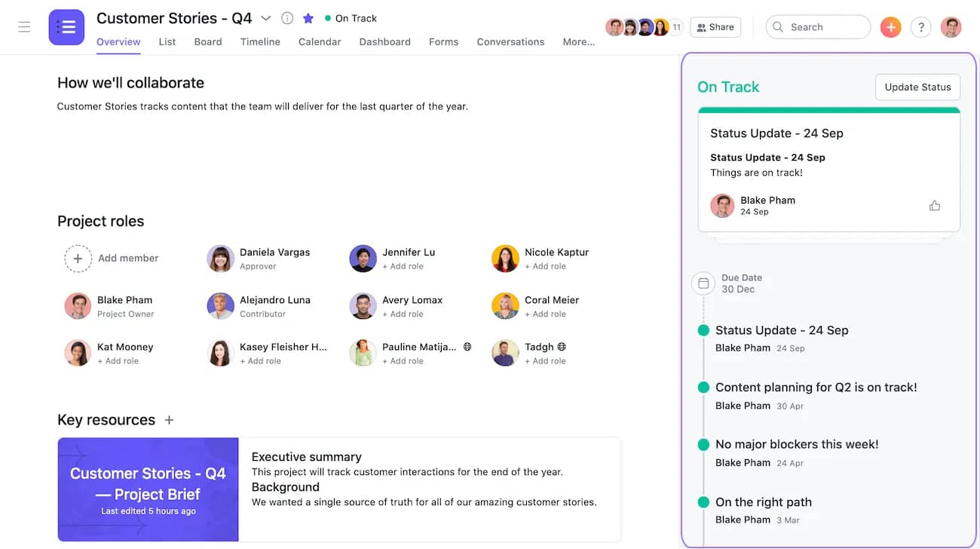980x549 pixels.
Task: Open the More tabs menu
Action: pos(577,41)
